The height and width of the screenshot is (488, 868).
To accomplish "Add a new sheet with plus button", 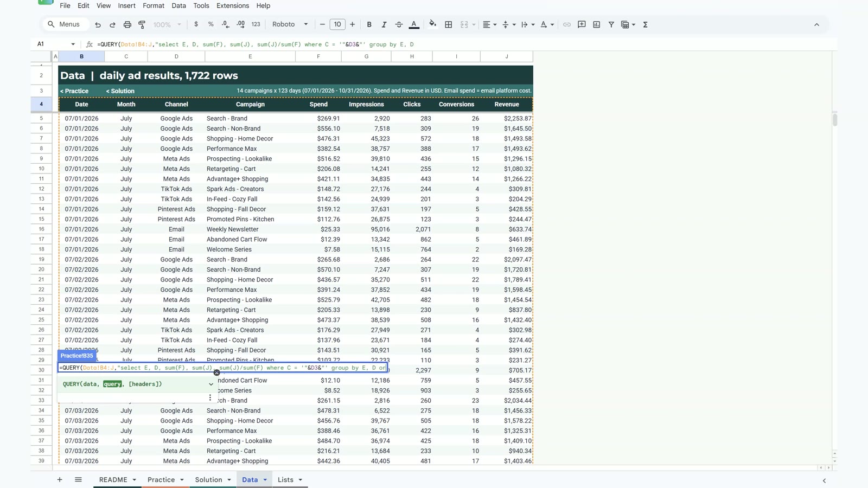I will 60,479.
